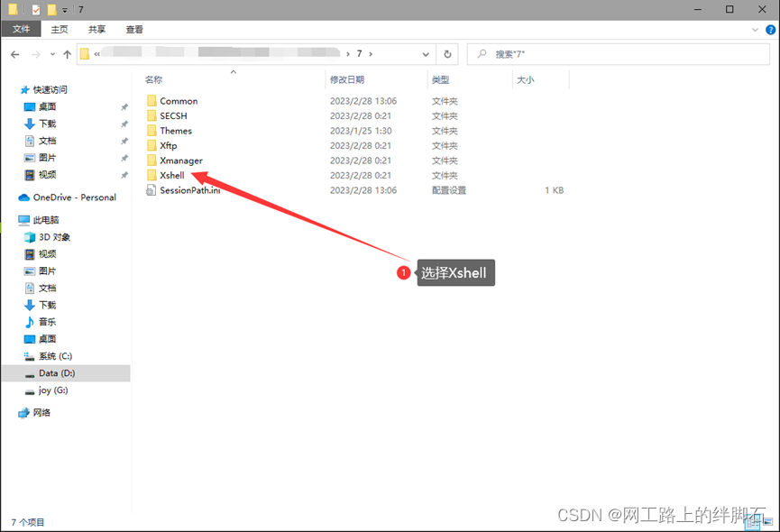This screenshot has width=780, height=532.
Task: Select the SessionPath.ini file
Action: pos(189,190)
